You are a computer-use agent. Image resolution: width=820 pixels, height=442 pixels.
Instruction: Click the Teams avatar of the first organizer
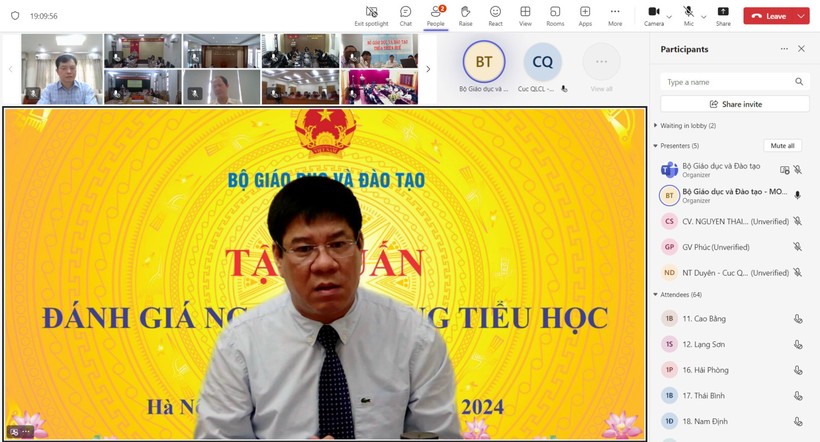tap(669, 169)
